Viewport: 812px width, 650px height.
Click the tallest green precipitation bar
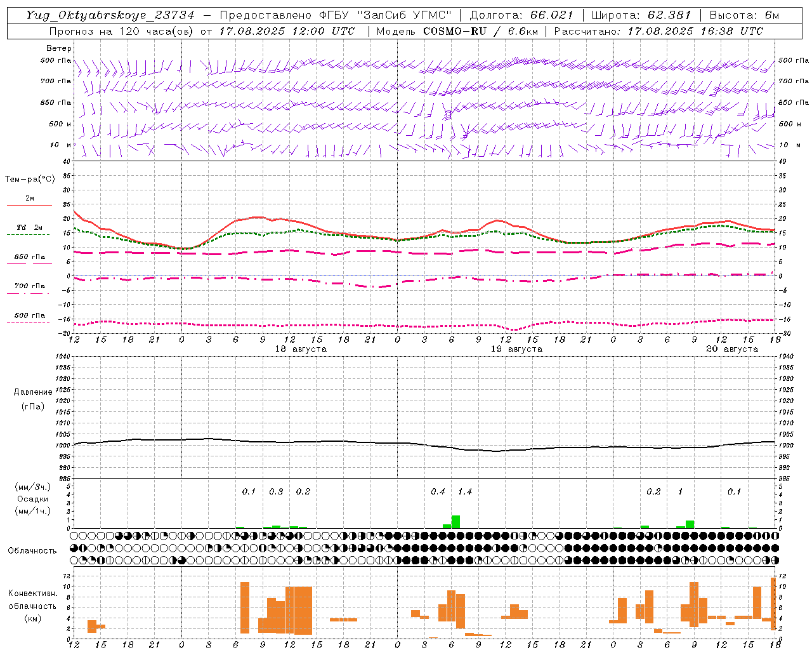pos(455,522)
